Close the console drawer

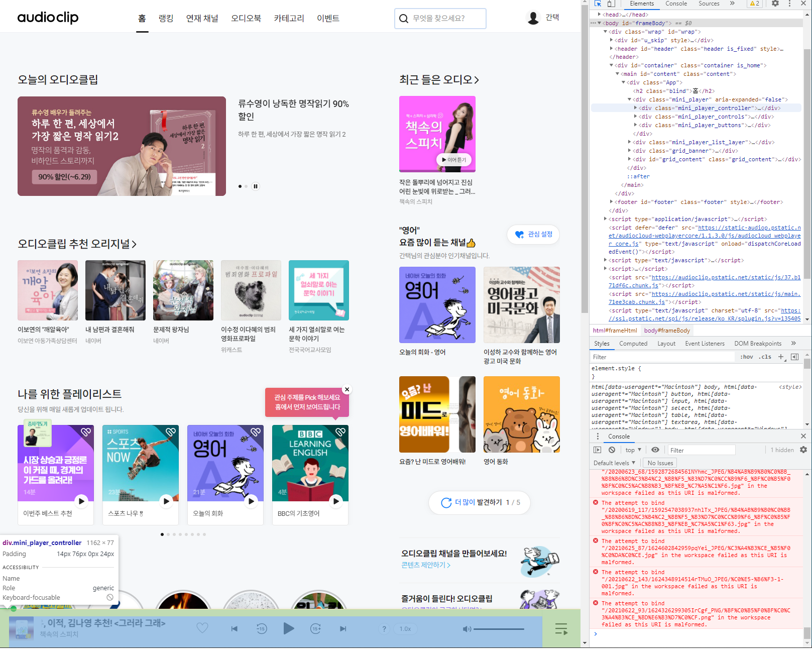pyautogui.click(x=803, y=436)
